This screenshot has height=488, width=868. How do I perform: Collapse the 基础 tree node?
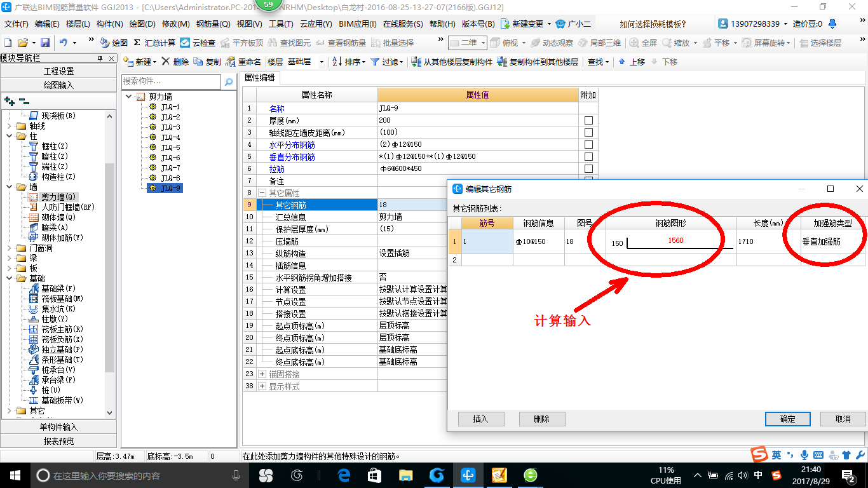pos(9,278)
